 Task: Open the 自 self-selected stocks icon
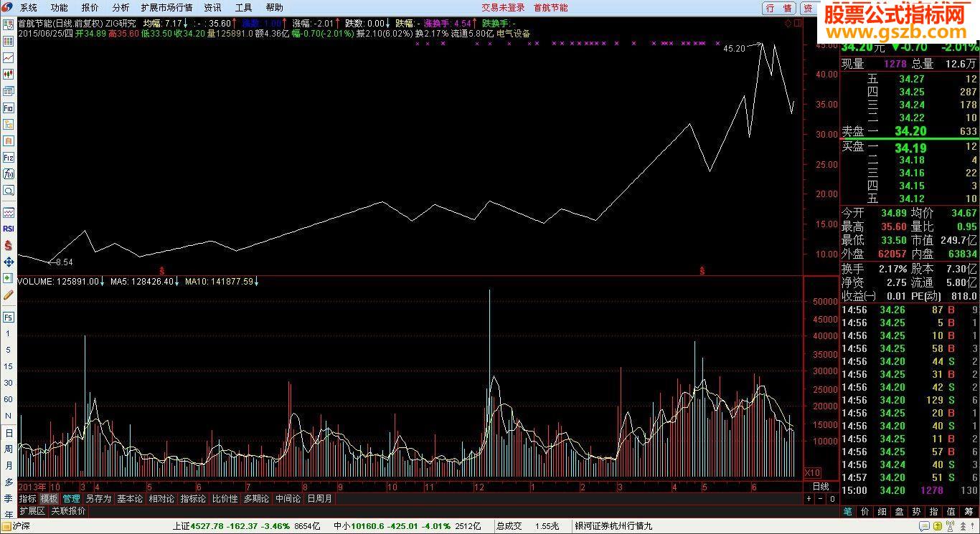coord(9,140)
